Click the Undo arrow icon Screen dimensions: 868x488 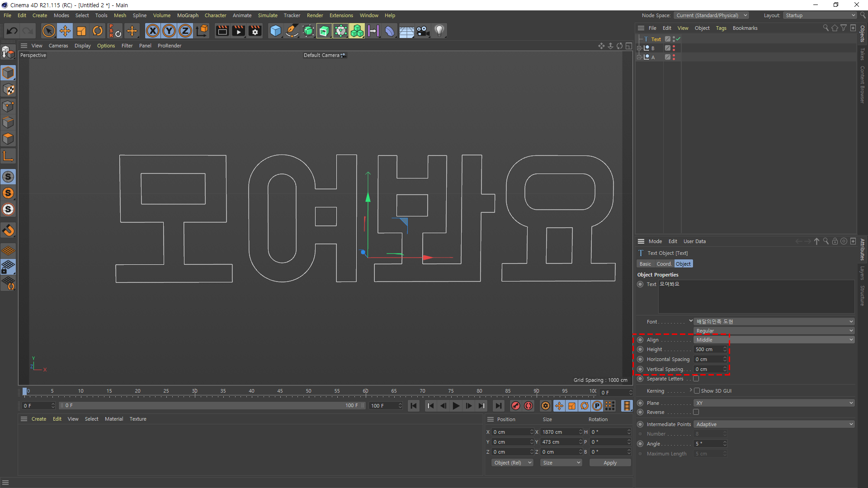coord(12,31)
